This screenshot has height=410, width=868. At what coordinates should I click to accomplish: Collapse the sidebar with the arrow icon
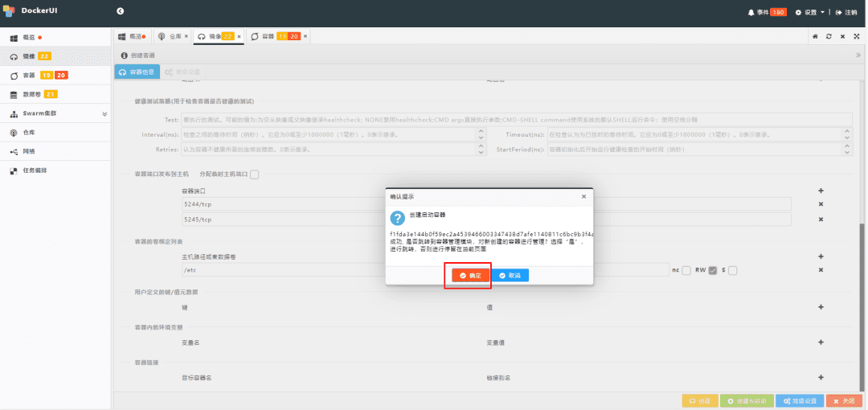coord(121,11)
